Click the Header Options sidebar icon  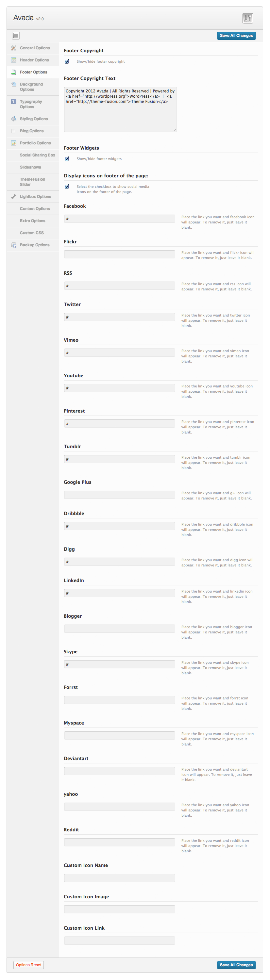tap(14, 60)
